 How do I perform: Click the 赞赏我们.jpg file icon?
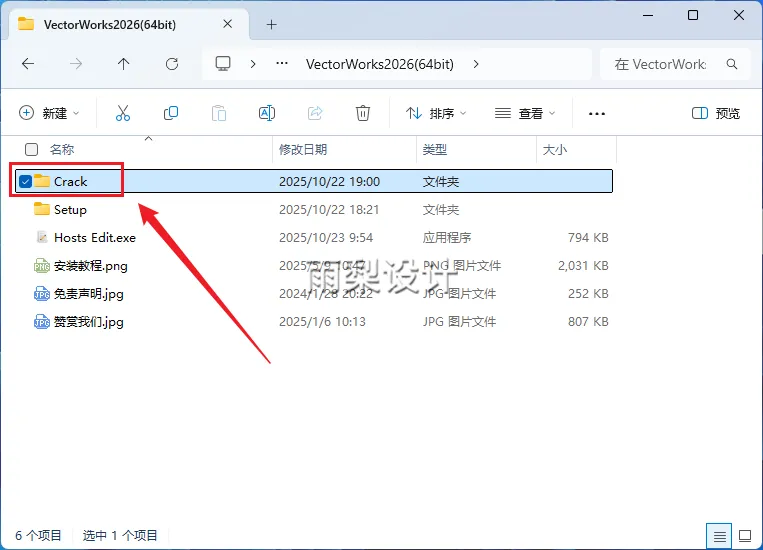point(42,322)
